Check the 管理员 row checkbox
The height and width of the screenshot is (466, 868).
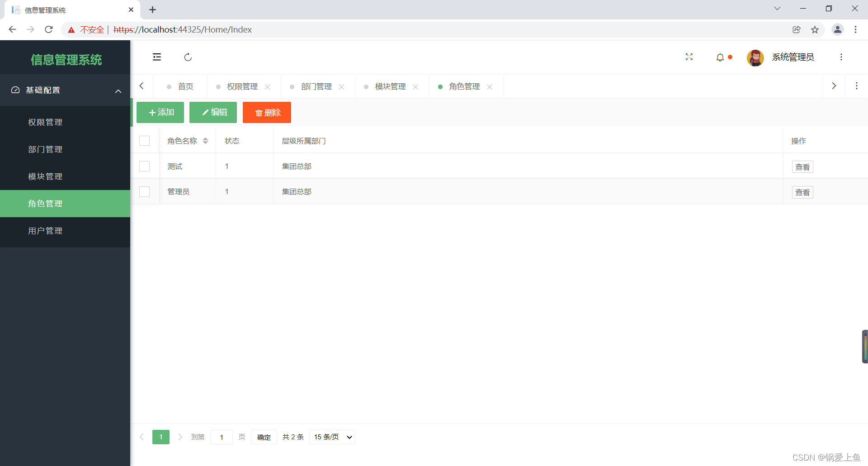pos(145,191)
